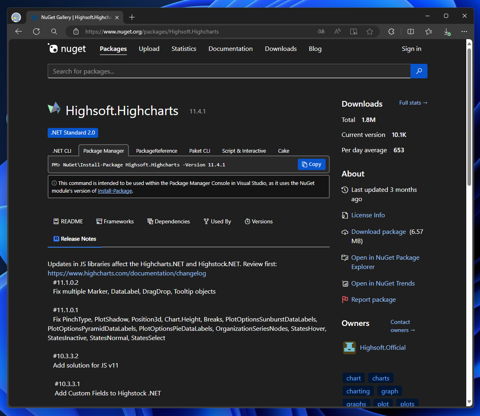This screenshot has width=480, height=416.
Task: Click the 'graph' tag
Action: click(x=389, y=391)
